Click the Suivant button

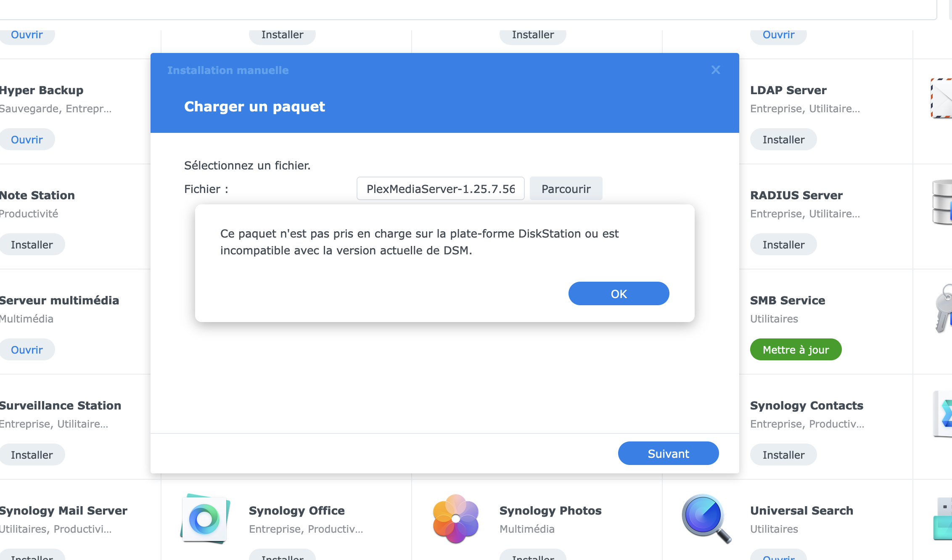click(x=668, y=454)
